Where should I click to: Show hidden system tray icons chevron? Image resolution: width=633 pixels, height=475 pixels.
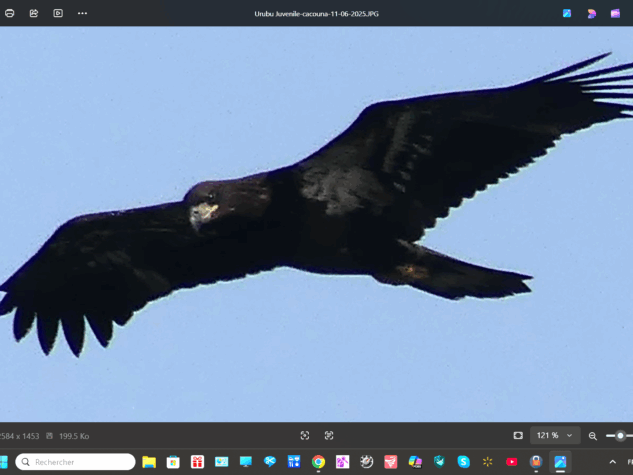612,462
